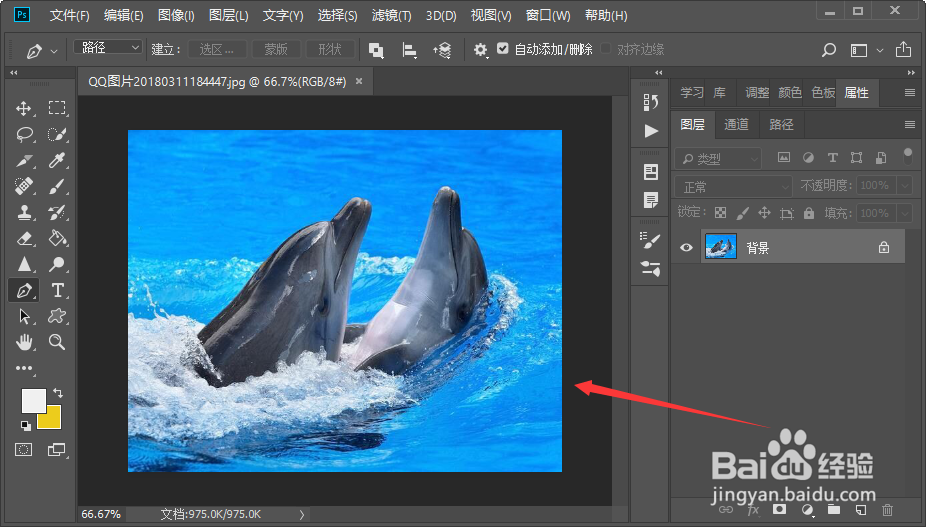Hide the 背景 layer eye icon
This screenshot has height=527, width=926.
686,248
